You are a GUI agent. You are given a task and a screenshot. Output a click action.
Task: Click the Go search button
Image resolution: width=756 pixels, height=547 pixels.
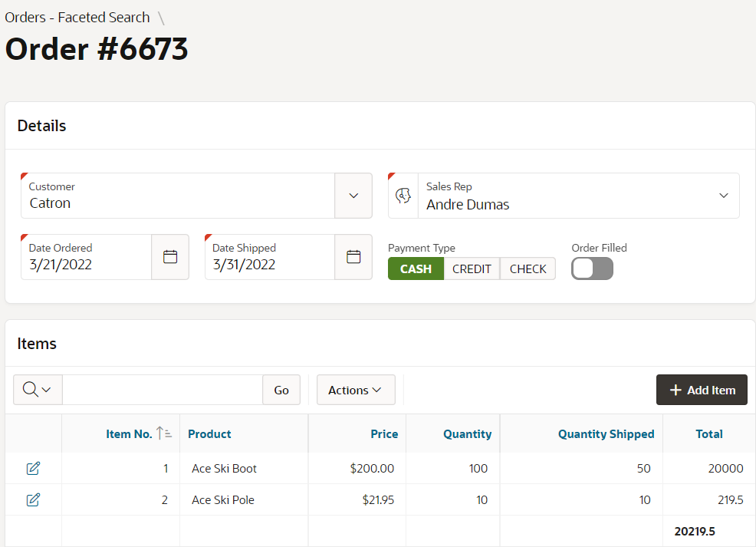(x=281, y=390)
